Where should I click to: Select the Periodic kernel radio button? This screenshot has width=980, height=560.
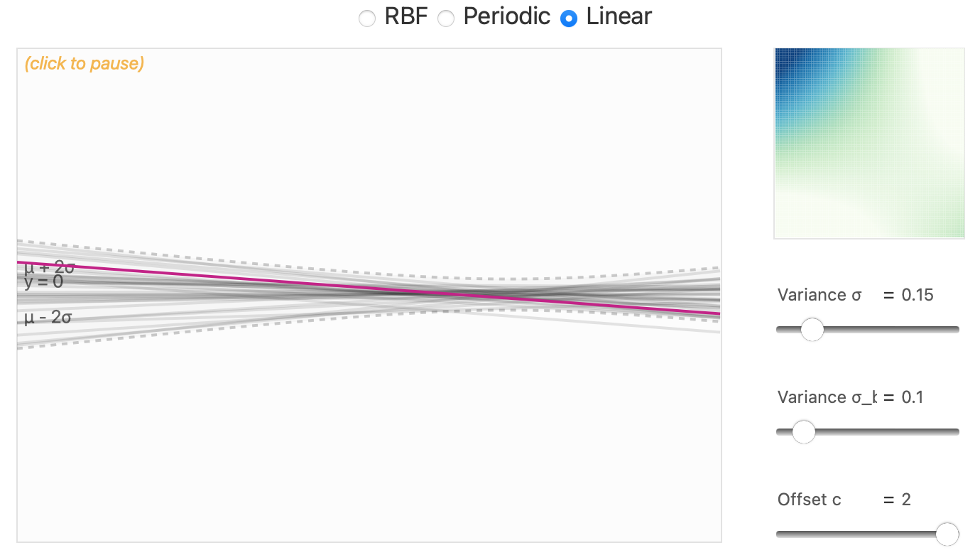pos(446,18)
